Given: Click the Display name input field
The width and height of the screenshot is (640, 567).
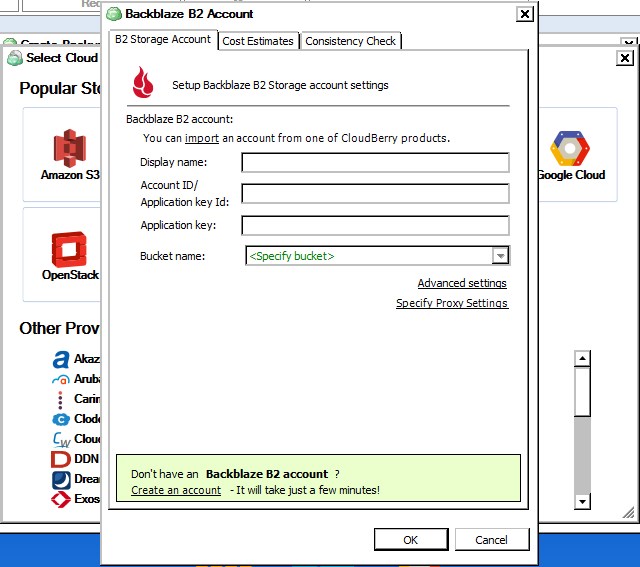Looking at the screenshot, I should tap(375, 162).
